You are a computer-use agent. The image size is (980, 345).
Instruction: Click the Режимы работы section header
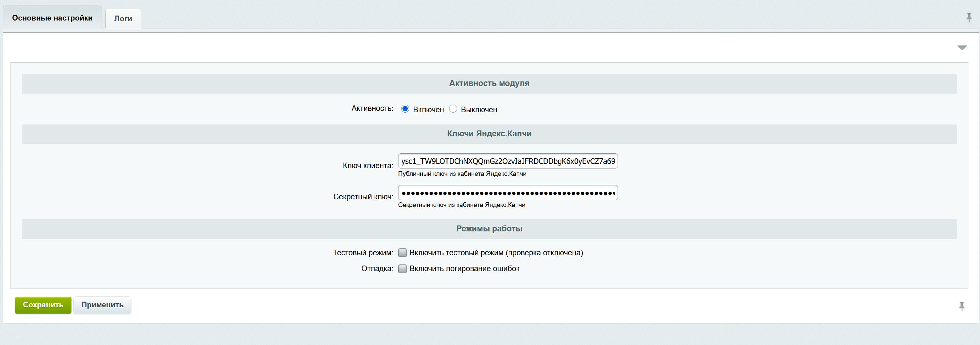[x=489, y=229]
